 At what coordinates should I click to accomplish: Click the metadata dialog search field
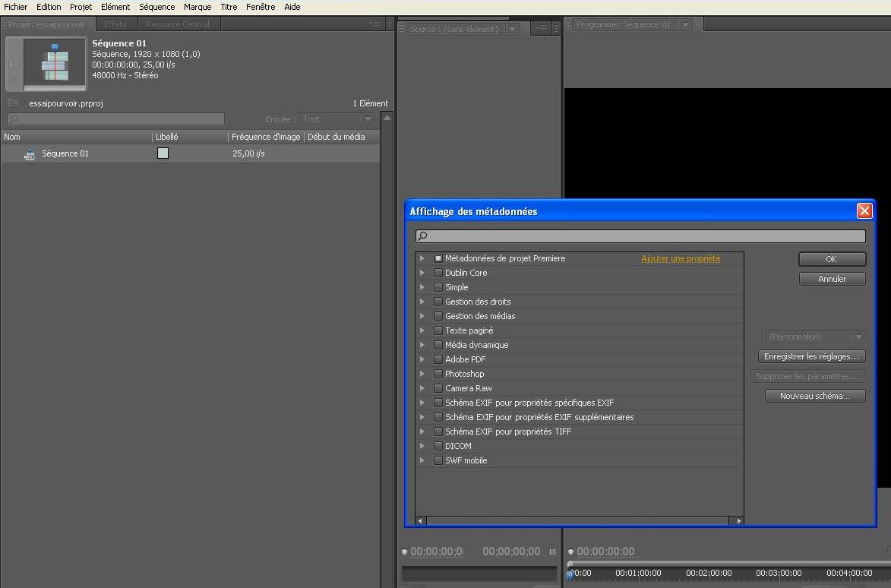click(640, 236)
